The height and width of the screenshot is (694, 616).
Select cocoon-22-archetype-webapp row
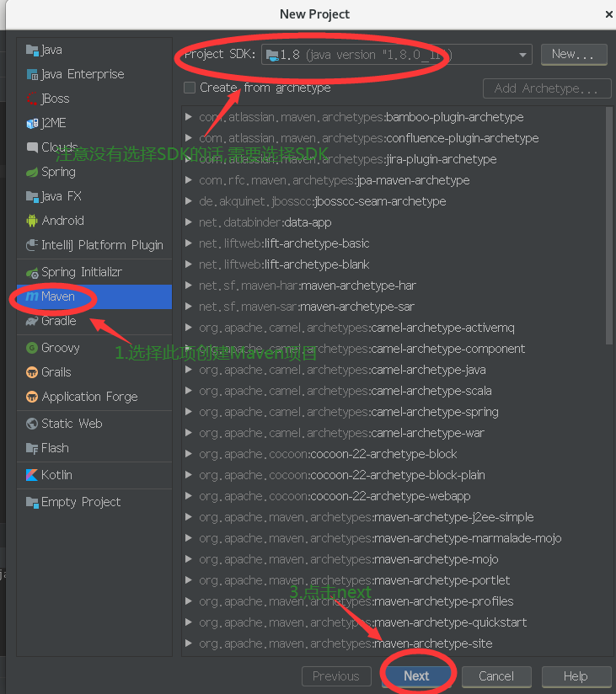[393, 496]
